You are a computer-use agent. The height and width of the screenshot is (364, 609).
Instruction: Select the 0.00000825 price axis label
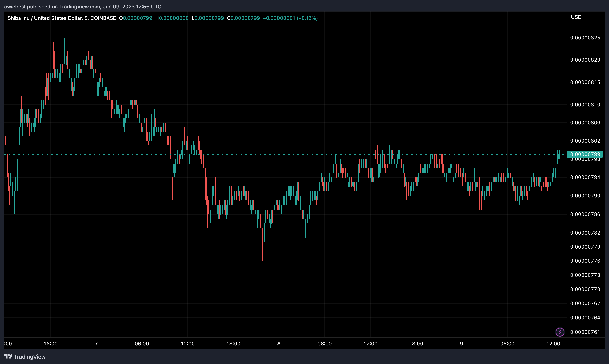(x=585, y=38)
